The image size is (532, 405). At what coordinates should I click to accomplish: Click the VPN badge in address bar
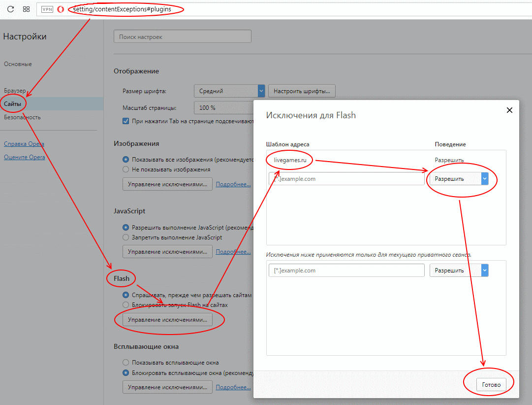47,9
